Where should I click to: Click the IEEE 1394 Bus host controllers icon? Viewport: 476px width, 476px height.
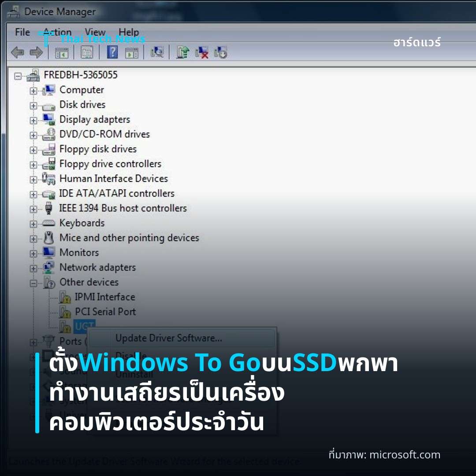[48, 208]
